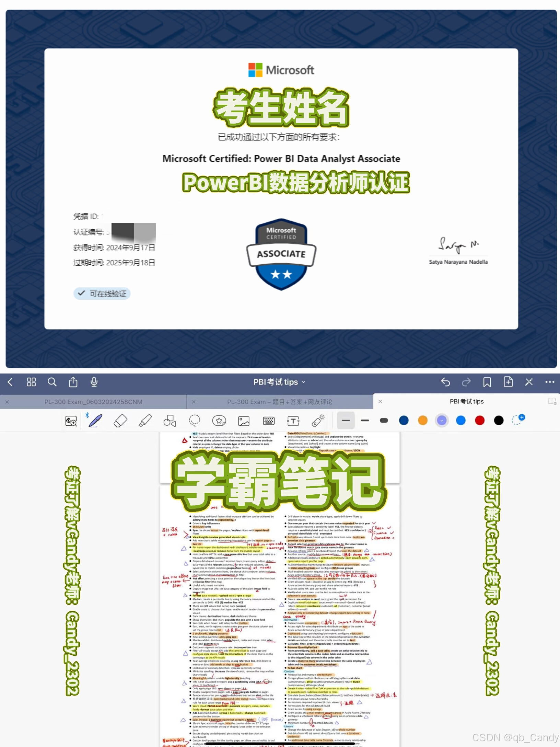This screenshot has width=560, height=747.
Task: Pick the red pen color
Action: pyautogui.click(x=480, y=421)
